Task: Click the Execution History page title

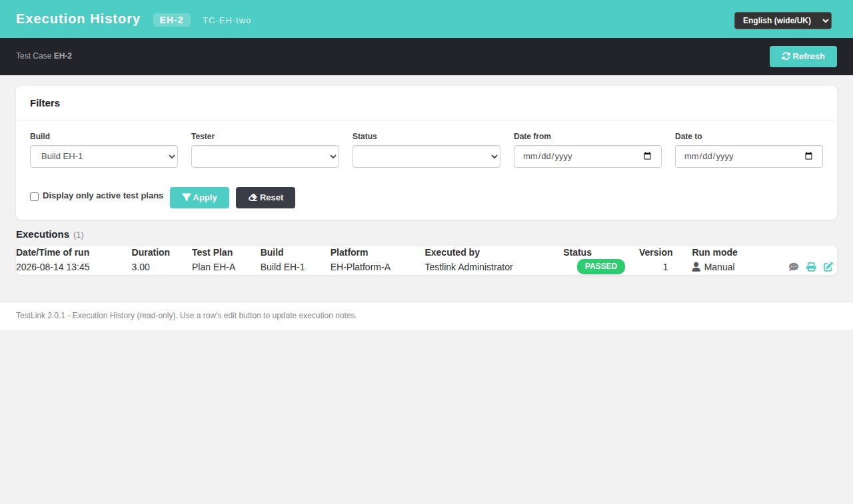Action: (78, 19)
